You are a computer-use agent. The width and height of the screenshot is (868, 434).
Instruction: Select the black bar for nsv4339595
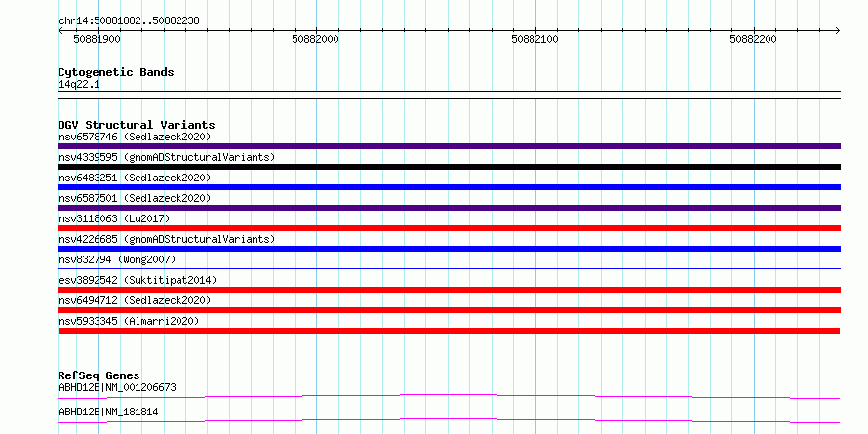click(x=449, y=167)
